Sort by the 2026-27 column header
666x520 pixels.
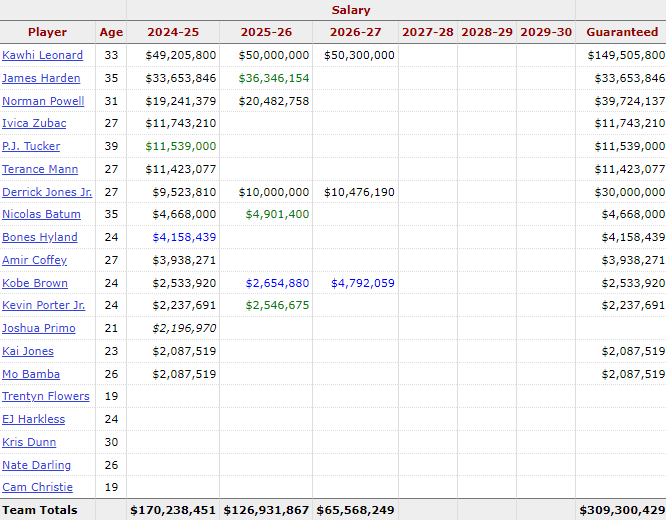[356, 32]
